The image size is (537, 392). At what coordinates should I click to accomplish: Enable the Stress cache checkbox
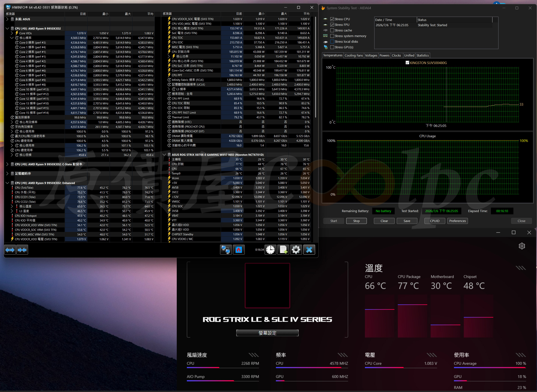(332, 30)
